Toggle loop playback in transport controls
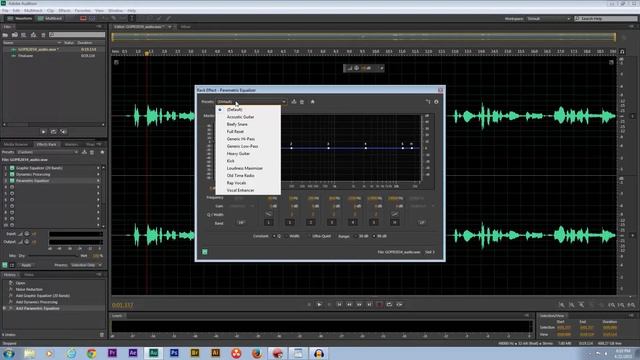 point(389,304)
